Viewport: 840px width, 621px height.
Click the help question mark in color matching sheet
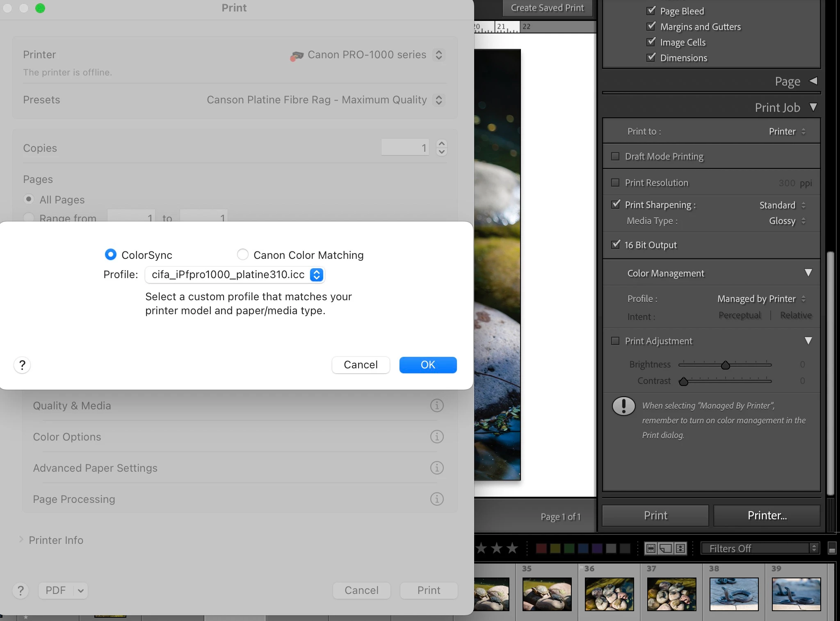22,365
